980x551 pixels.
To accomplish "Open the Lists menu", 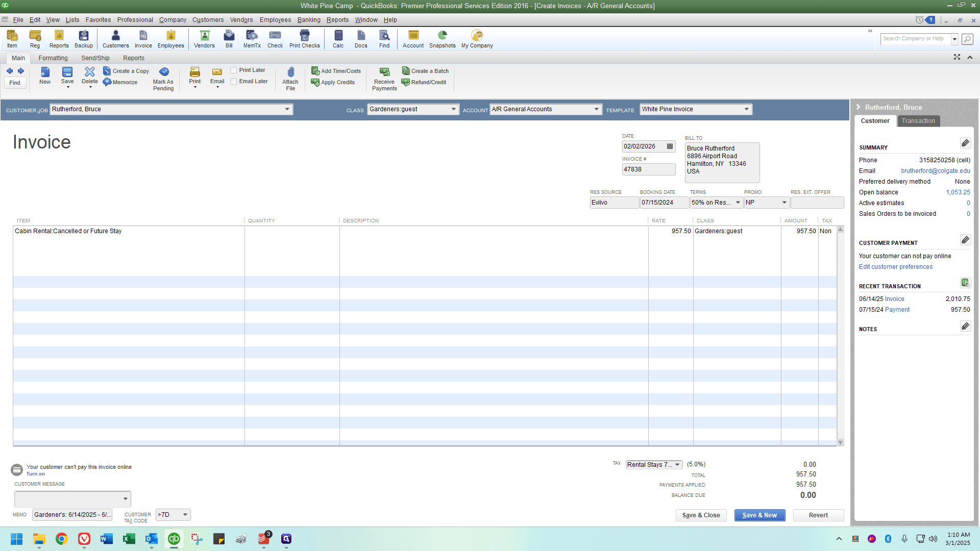I will (72, 20).
